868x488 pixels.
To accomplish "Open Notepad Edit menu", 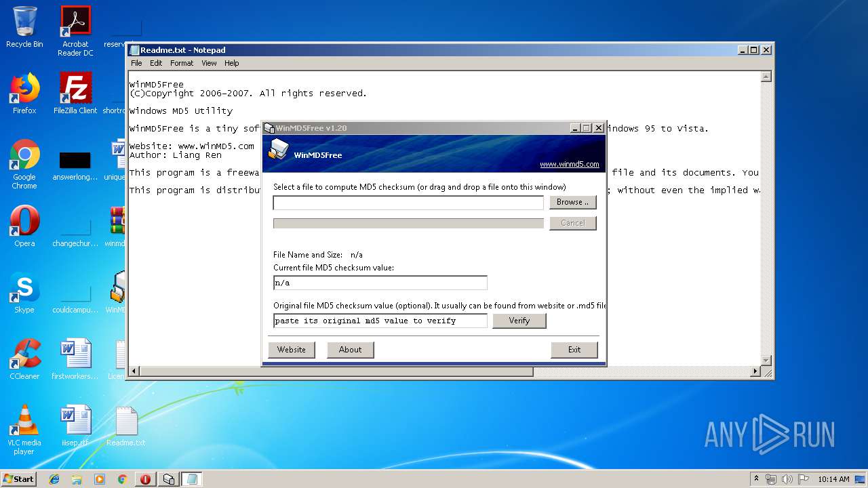I will pos(156,63).
